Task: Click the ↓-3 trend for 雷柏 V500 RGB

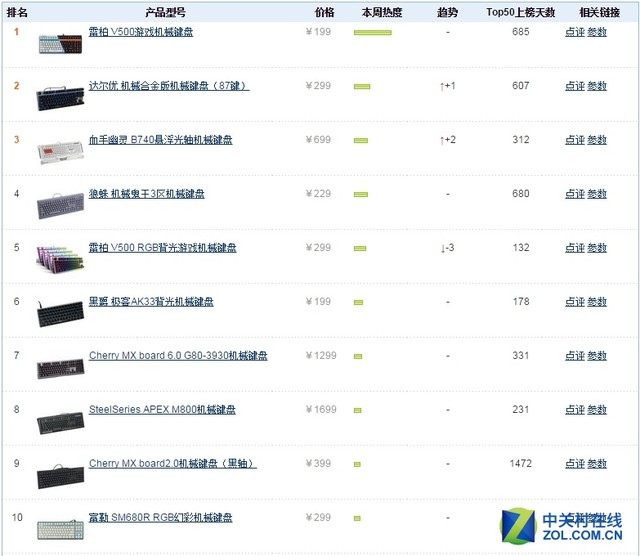Action: pos(447,248)
